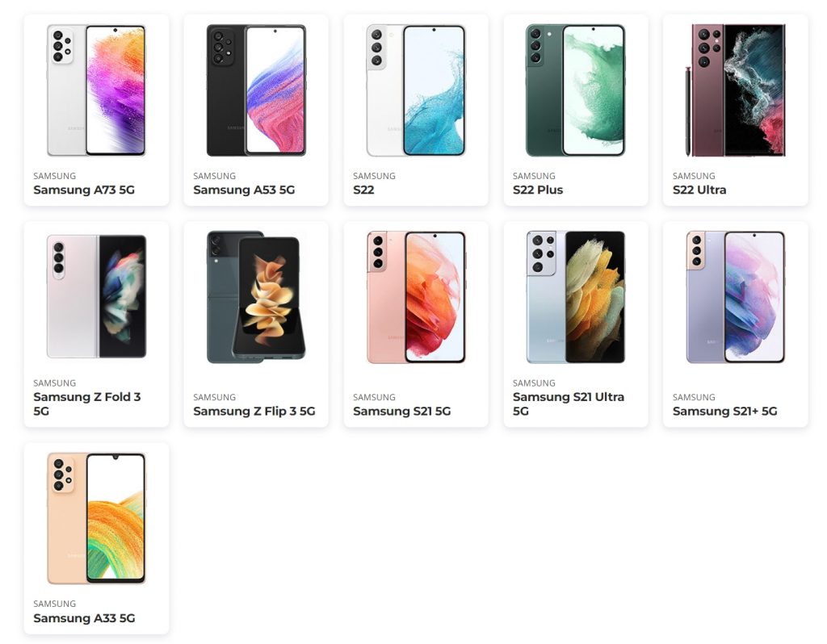The image size is (827, 644).
Task: Open the Z Flip 3 5G phone image
Action: click(x=256, y=297)
